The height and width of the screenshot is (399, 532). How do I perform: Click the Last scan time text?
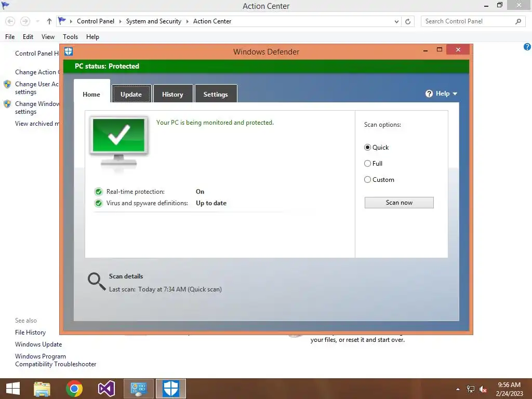165,289
